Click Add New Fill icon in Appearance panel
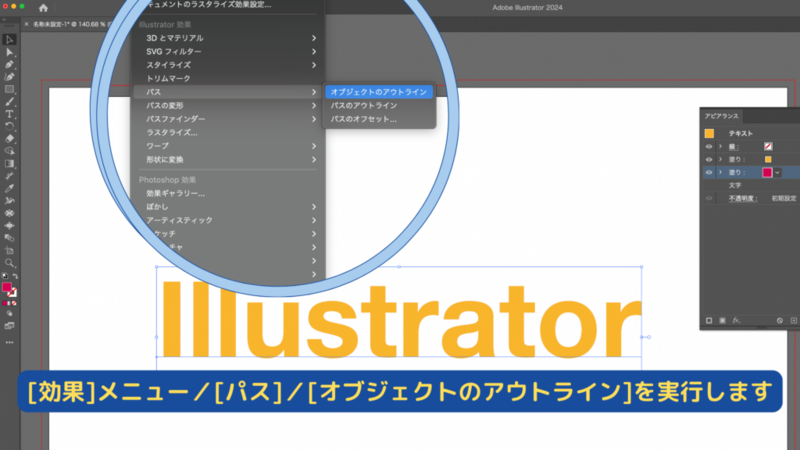 pos(722,320)
